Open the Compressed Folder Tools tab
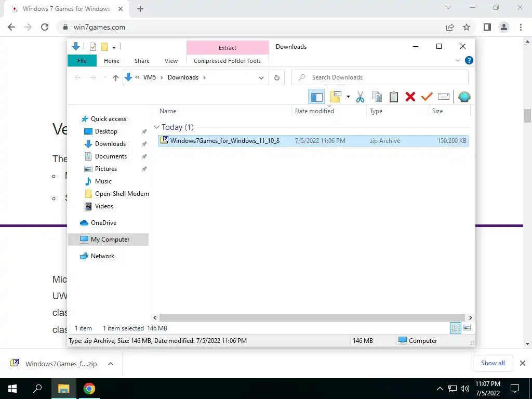This screenshot has width=532, height=399. (x=228, y=61)
